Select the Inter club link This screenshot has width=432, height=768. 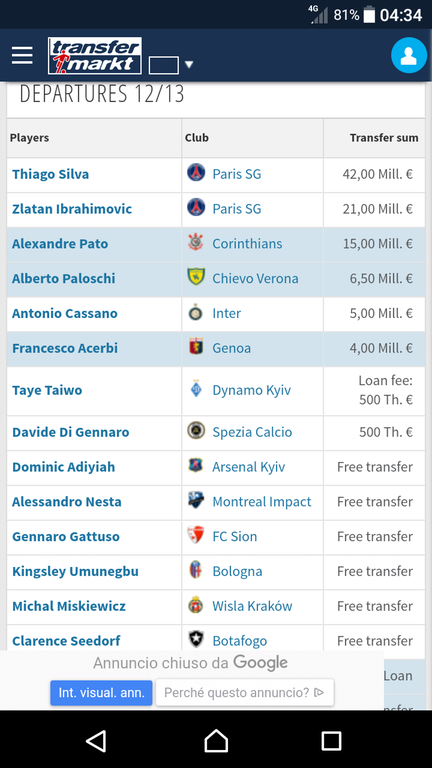(226, 313)
